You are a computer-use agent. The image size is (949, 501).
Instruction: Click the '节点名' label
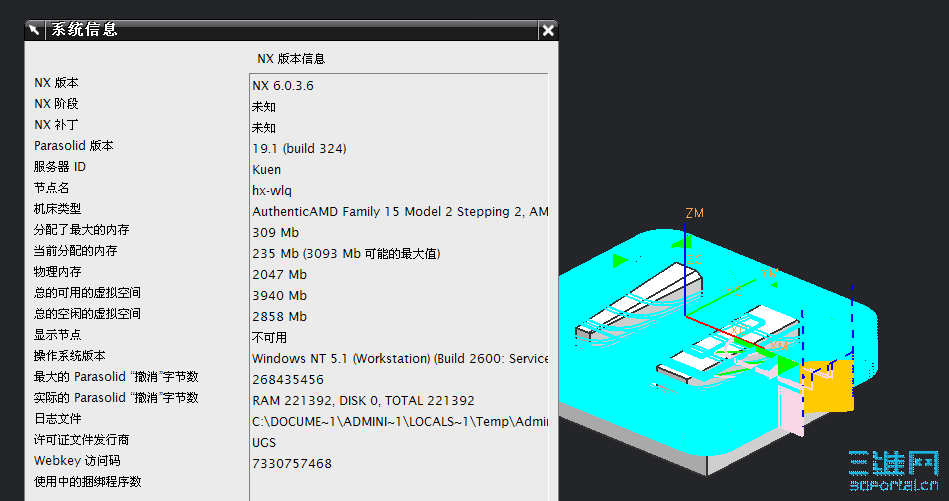(x=51, y=188)
